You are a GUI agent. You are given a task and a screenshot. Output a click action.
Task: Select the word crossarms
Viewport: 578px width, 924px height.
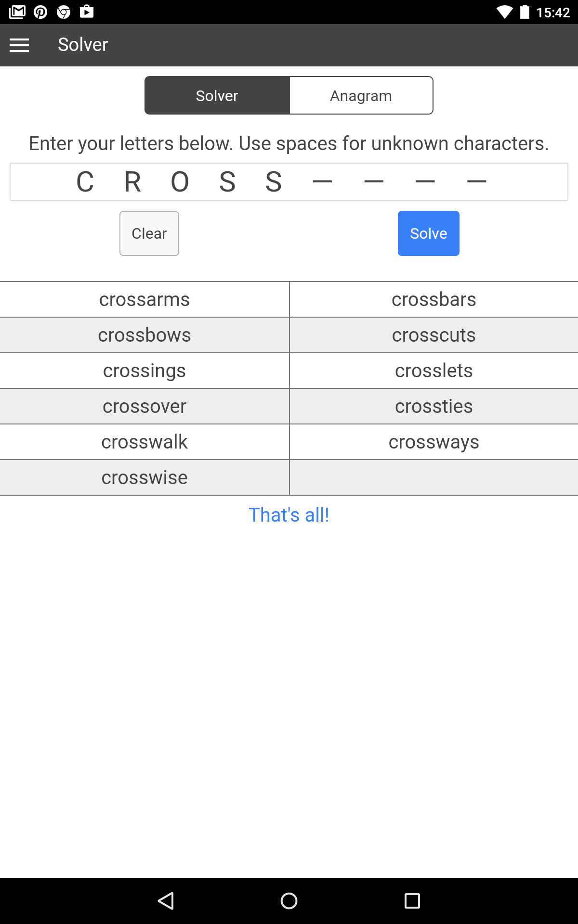144,299
